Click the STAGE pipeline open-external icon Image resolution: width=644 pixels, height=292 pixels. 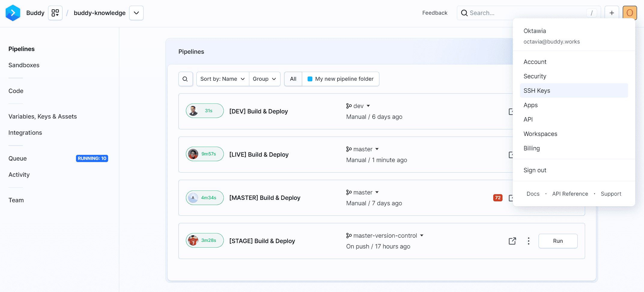[512, 241]
